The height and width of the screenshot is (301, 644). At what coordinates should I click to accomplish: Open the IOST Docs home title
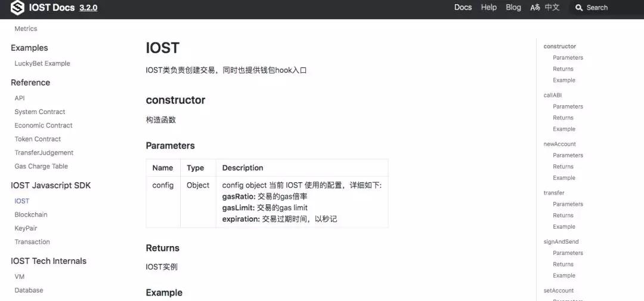52,7
